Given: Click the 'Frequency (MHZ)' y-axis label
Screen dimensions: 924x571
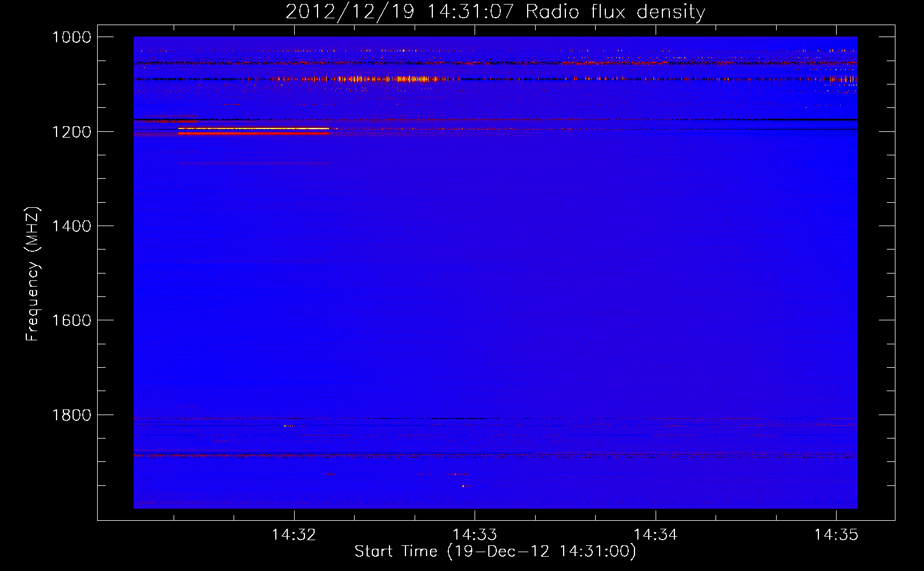Looking at the screenshot, I should tap(33, 274).
